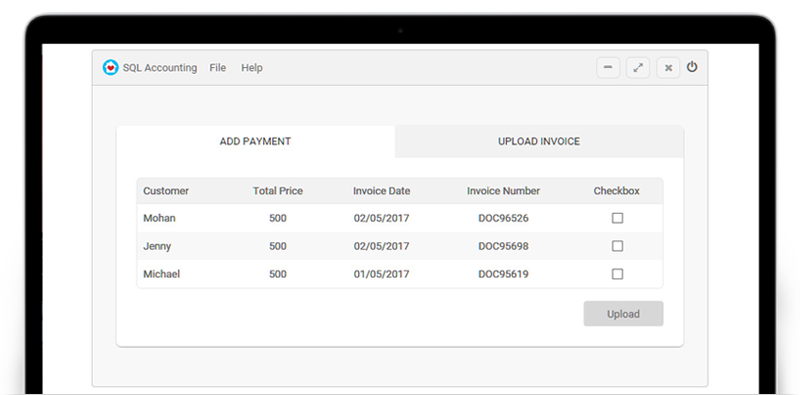Switch to the UPLOAD INVOICE tab
Viewport: 800px width, 395px height.
pos(539,141)
